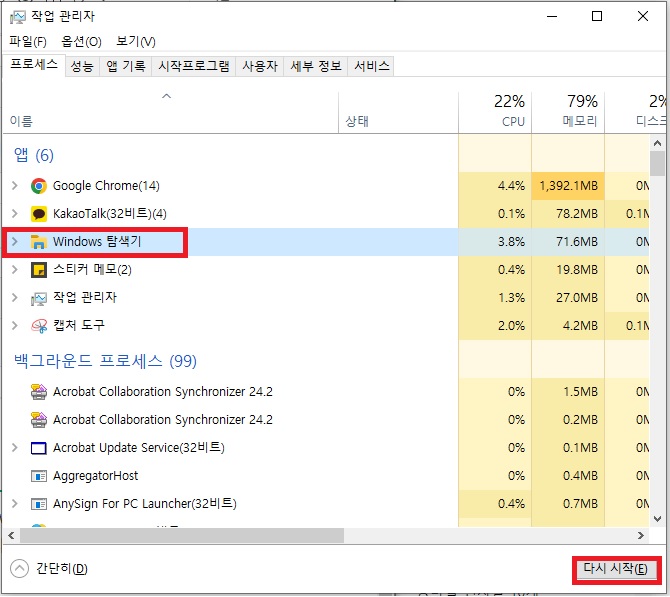Click the vertical scrollbar up arrow
670x597 pixels.
tap(657, 144)
